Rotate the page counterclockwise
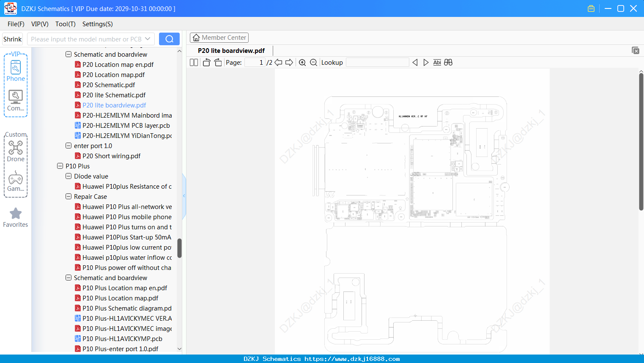 point(206,63)
